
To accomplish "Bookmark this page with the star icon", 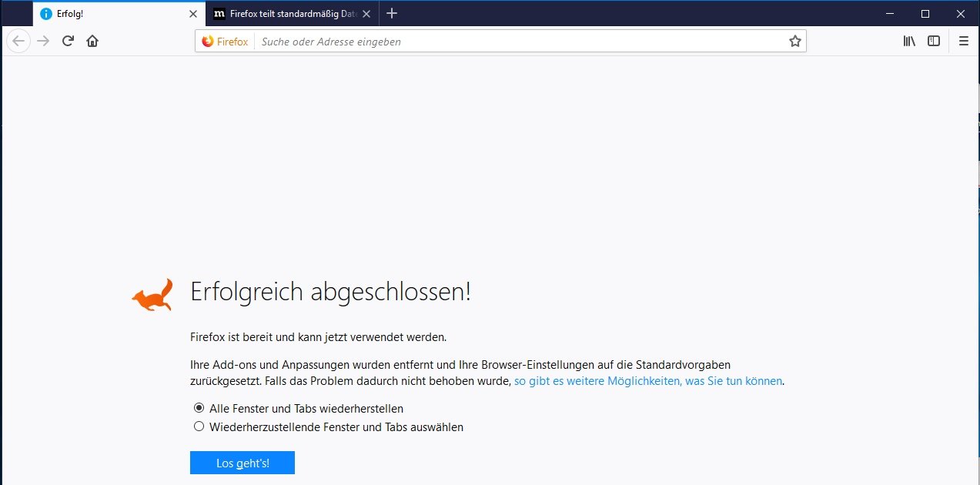I will [x=795, y=42].
